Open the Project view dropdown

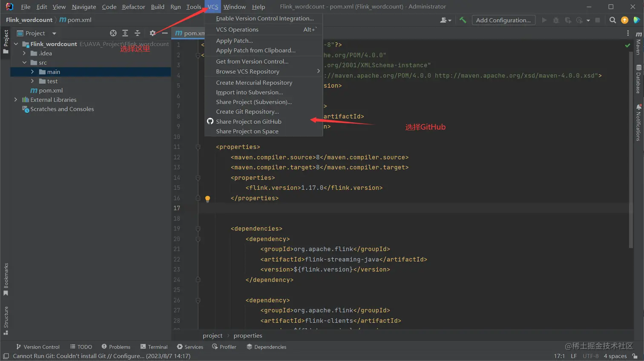[54, 33]
